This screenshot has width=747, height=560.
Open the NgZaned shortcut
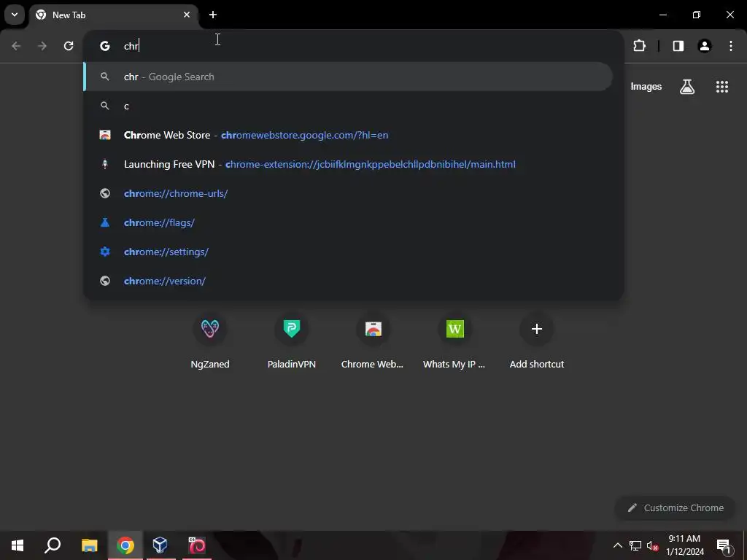point(210,341)
